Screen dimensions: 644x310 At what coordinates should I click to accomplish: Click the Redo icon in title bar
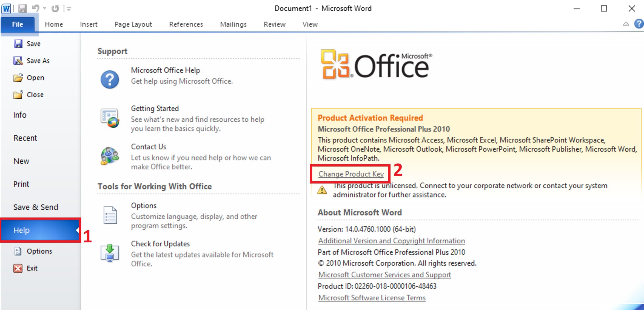pos(55,8)
